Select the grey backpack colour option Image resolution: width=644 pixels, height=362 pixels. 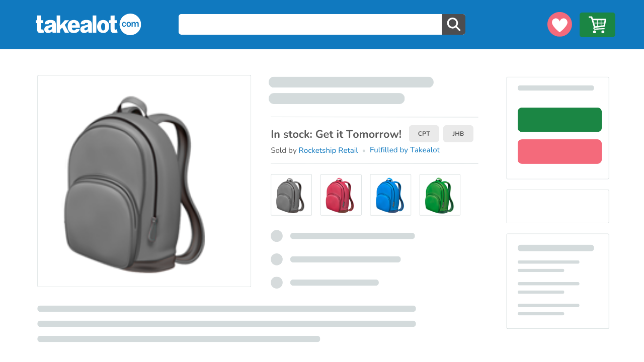pyautogui.click(x=291, y=195)
